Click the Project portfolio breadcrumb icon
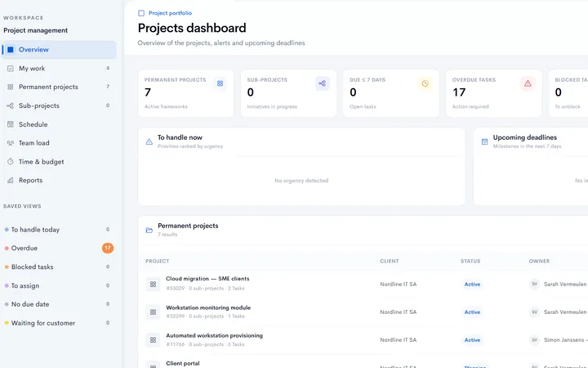 [x=141, y=13]
